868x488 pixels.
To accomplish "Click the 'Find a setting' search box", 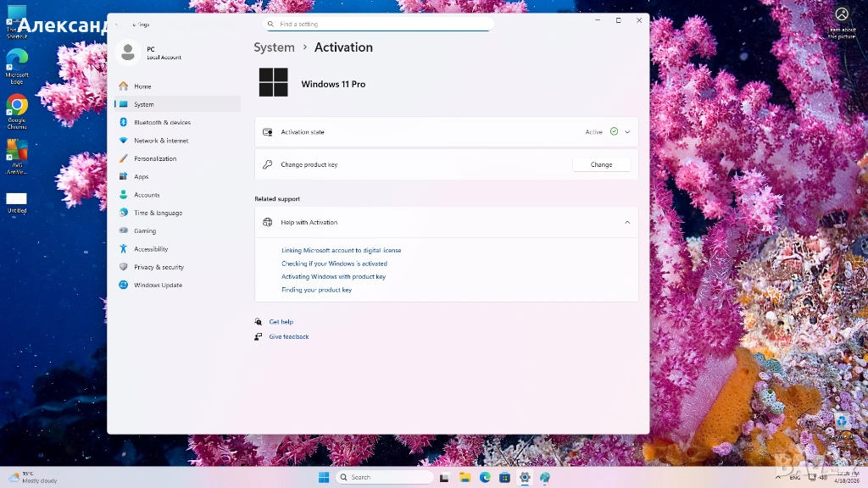I will [x=377, y=24].
